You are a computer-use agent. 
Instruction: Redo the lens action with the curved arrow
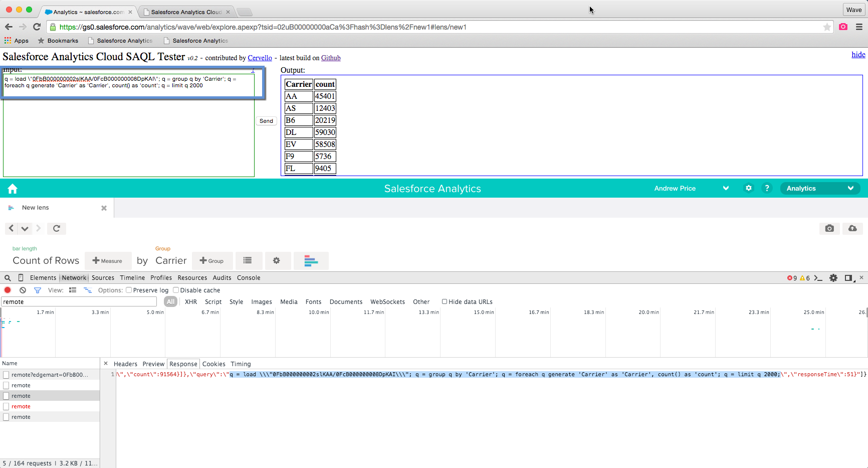click(57, 228)
